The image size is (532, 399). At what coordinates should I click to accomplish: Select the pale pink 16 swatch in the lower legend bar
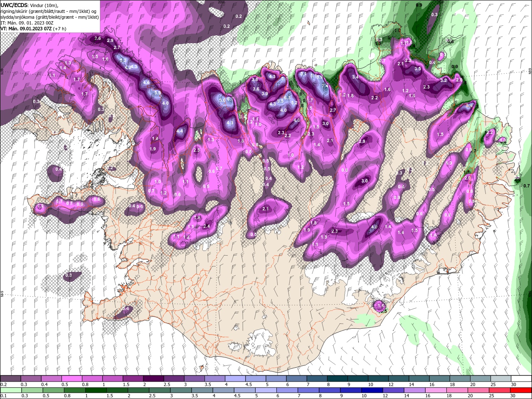click(436, 390)
